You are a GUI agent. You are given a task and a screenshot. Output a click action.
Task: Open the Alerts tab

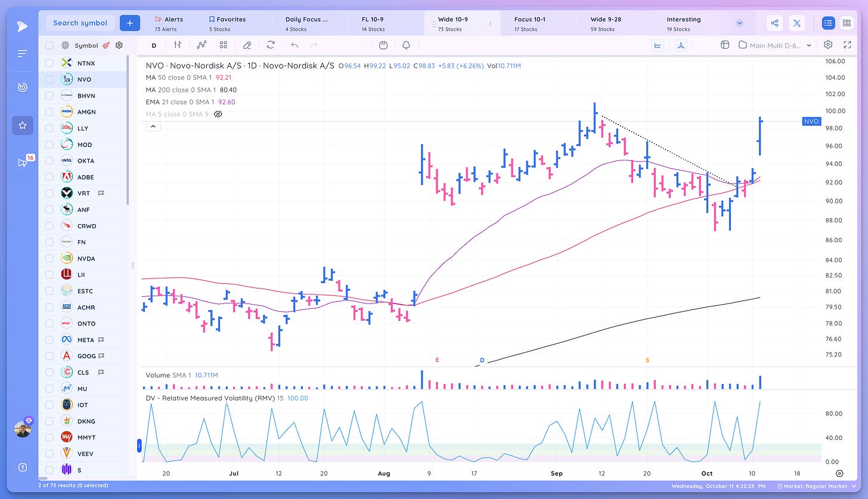(x=169, y=23)
